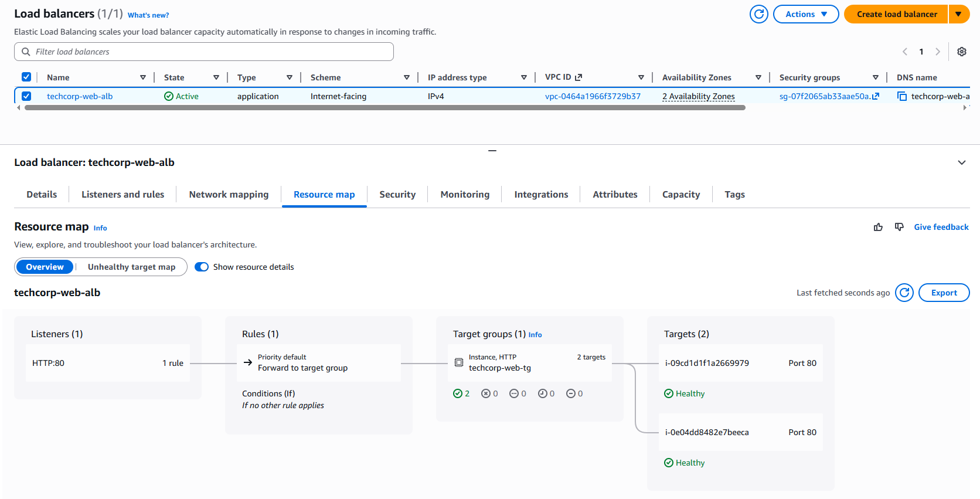Collapse the load balancer details panel

961,162
